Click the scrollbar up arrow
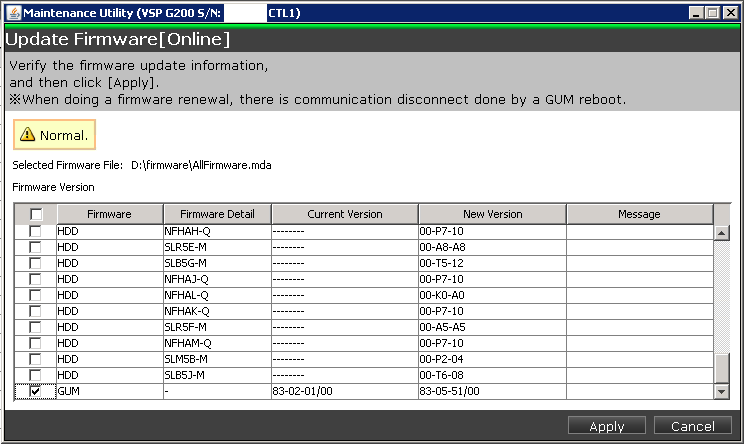This screenshot has height=446, width=747. pos(721,233)
